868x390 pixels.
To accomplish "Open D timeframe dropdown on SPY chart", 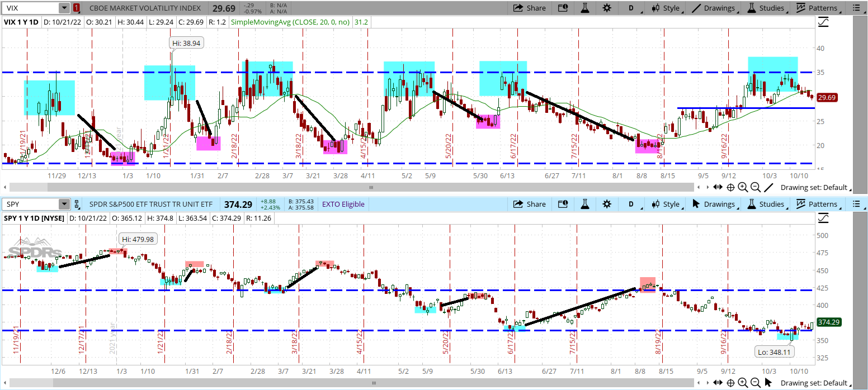I will 631,204.
